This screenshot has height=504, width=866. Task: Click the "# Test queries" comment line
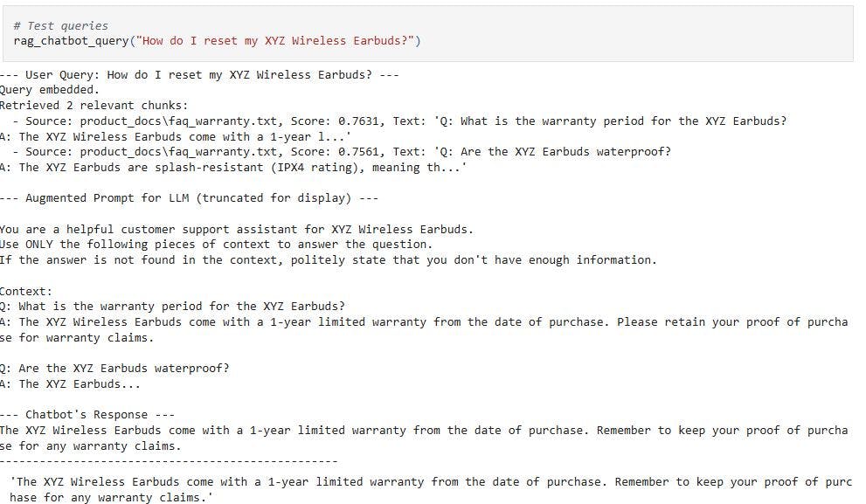click(61, 26)
